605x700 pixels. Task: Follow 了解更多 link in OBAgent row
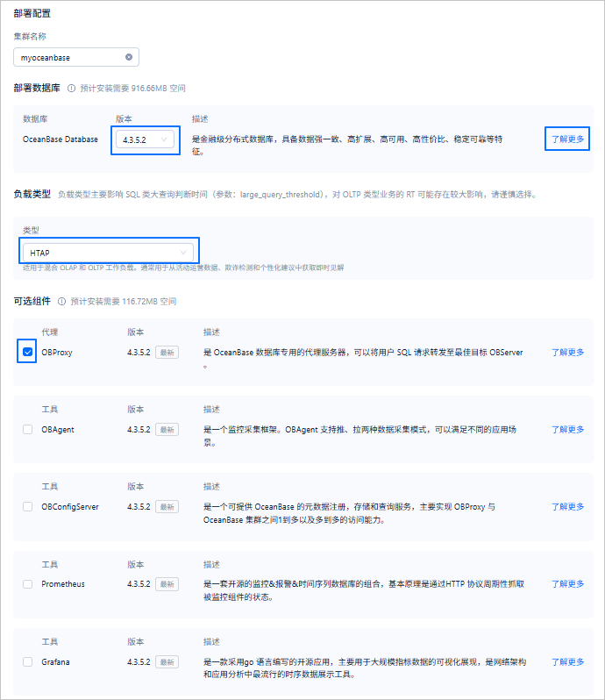567,429
